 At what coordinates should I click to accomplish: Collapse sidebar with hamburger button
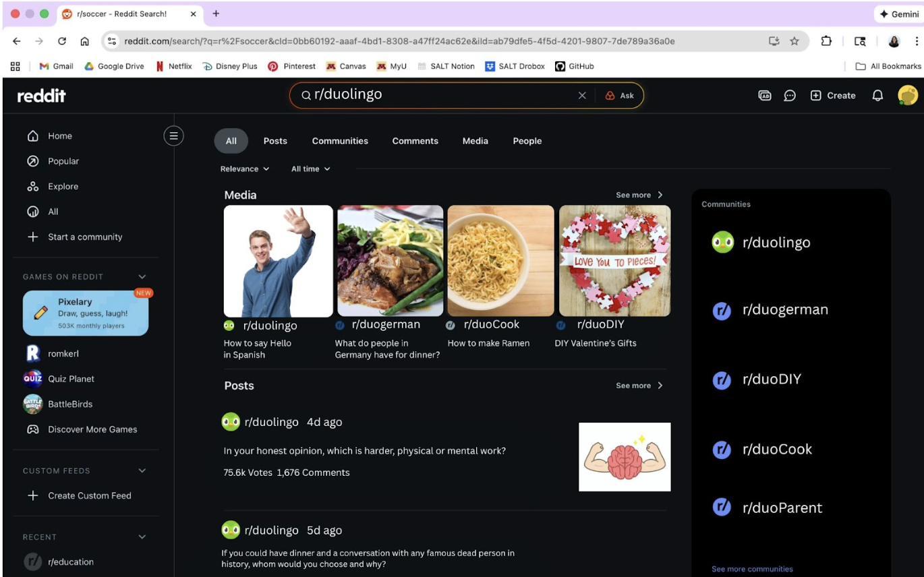173,136
